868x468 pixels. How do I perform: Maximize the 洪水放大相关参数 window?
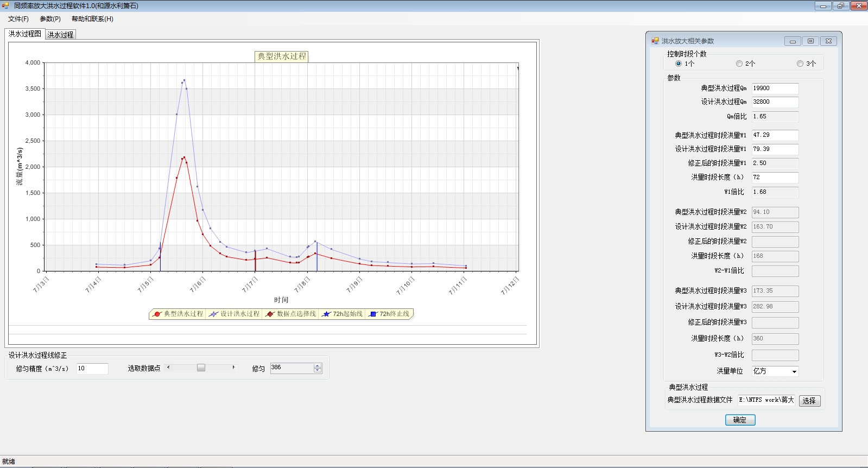pos(810,41)
